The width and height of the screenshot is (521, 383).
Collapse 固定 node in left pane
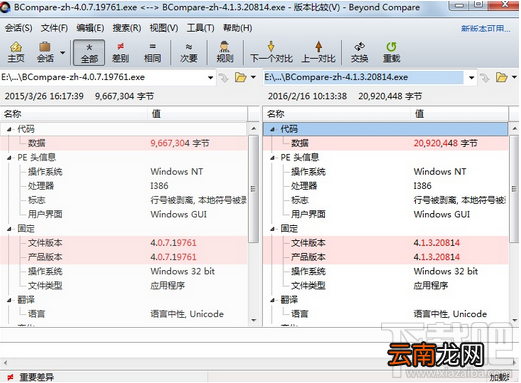pyautogui.click(x=9, y=229)
